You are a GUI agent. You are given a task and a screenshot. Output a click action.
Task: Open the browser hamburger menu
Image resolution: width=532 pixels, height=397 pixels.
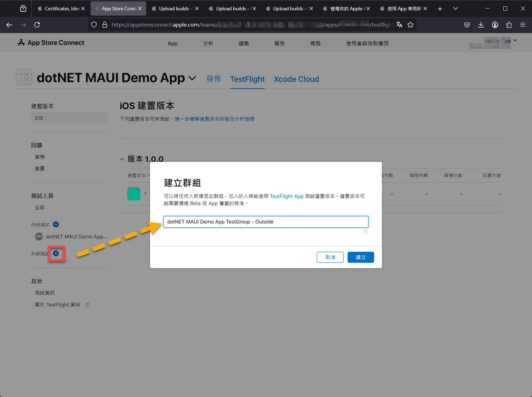tap(523, 25)
